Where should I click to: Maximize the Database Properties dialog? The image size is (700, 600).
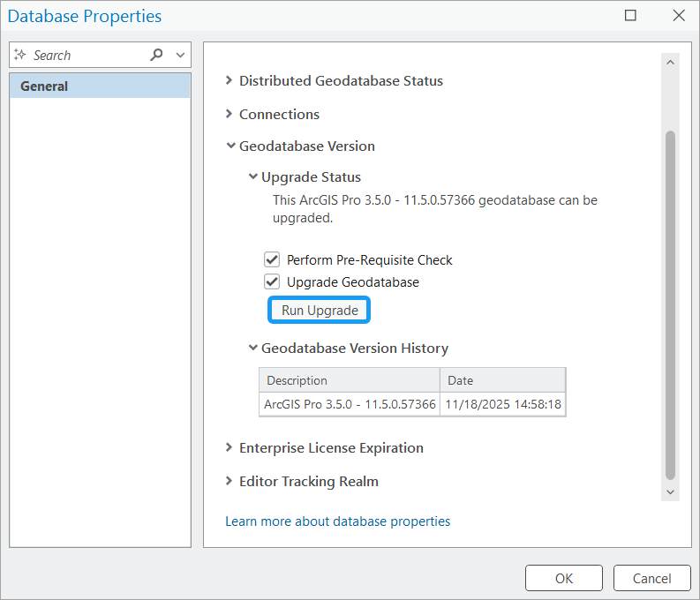(630, 16)
